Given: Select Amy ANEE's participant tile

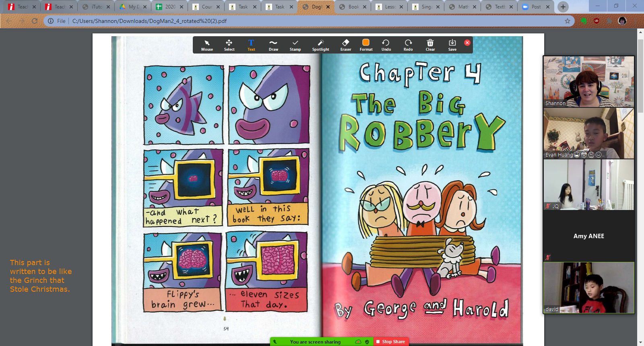Looking at the screenshot, I should 589,236.
